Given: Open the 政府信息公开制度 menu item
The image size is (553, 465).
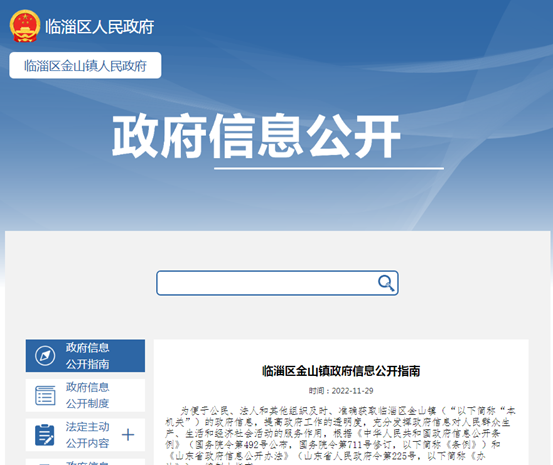Looking at the screenshot, I should pos(85,395).
